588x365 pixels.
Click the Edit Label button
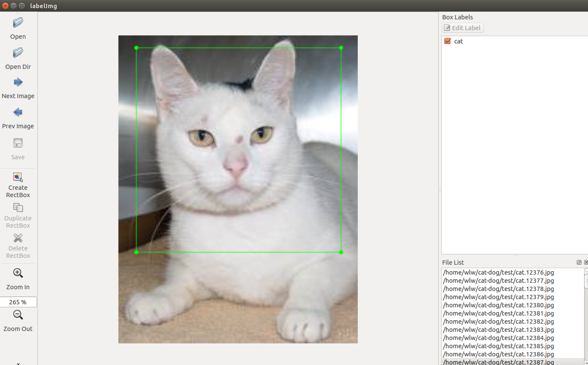pos(463,28)
